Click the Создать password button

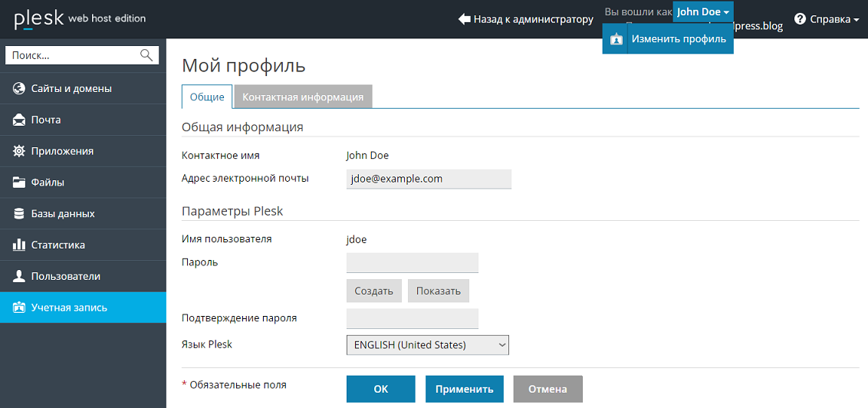tap(373, 291)
